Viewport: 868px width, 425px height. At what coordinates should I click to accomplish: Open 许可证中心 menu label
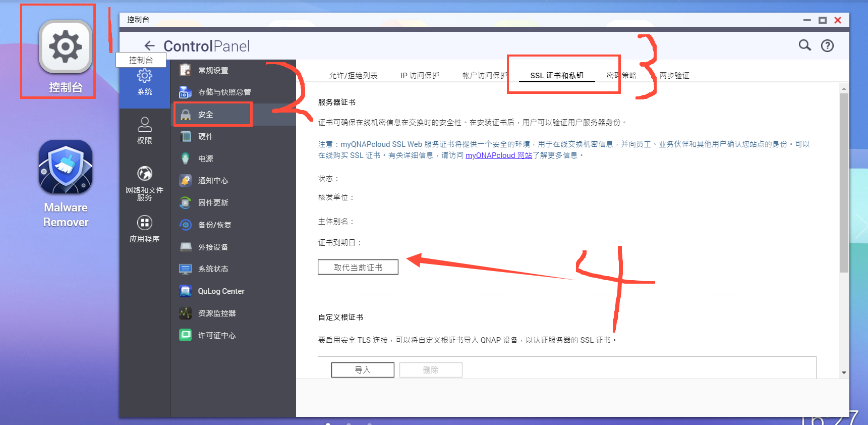coord(217,336)
